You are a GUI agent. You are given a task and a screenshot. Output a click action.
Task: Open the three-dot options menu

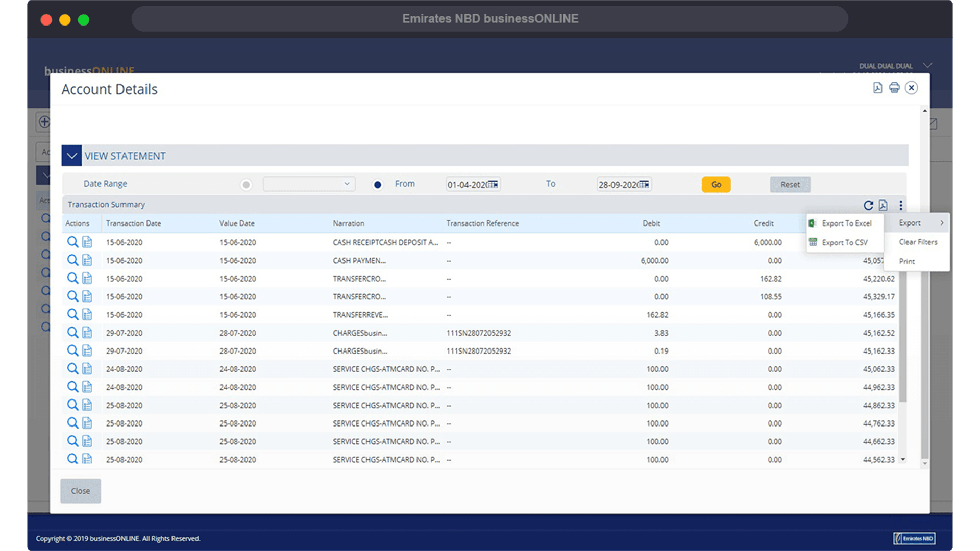[901, 205]
